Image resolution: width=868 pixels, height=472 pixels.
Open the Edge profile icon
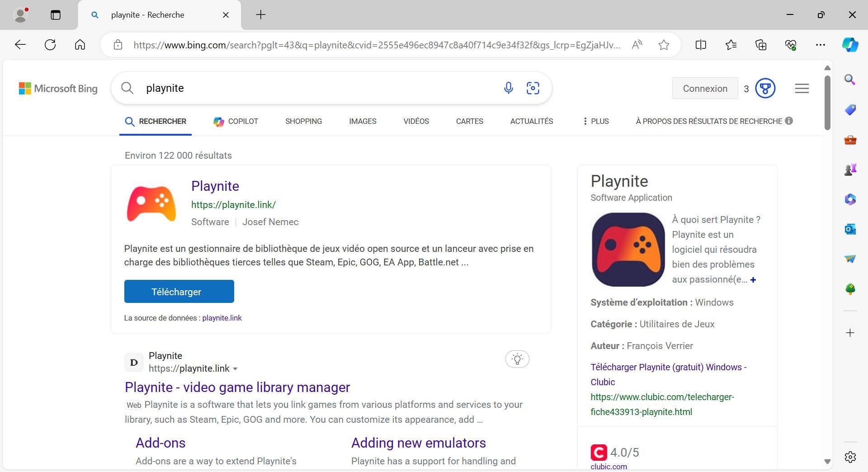click(21, 15)
